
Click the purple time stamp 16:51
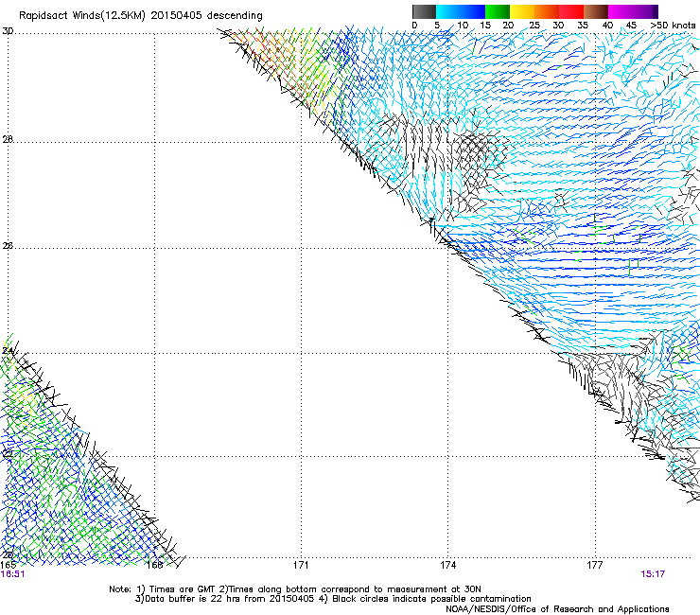click(x=12, y=574)
